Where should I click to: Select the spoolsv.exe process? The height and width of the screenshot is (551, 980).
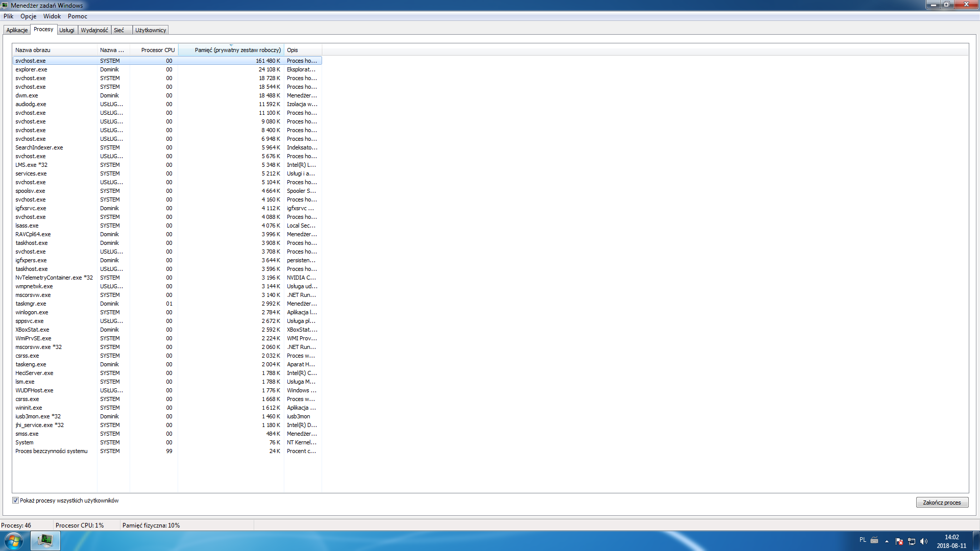coord(167,191)
